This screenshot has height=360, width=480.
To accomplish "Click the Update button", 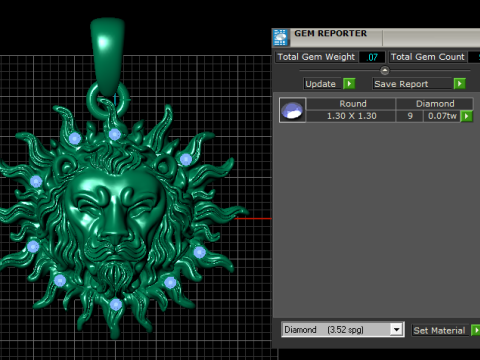I will [x=323, y=84].
